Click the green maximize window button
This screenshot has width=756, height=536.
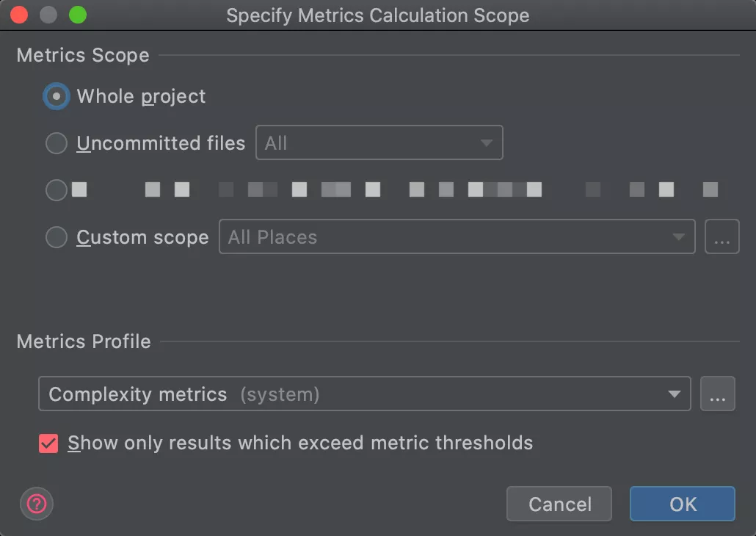tap(77, 15)
